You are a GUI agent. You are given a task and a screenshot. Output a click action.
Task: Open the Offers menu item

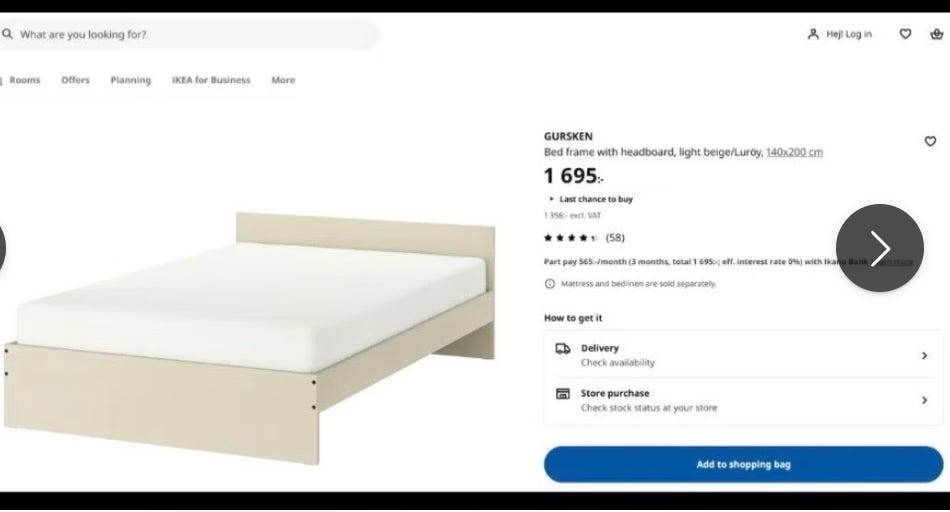(x=75, y=80)
